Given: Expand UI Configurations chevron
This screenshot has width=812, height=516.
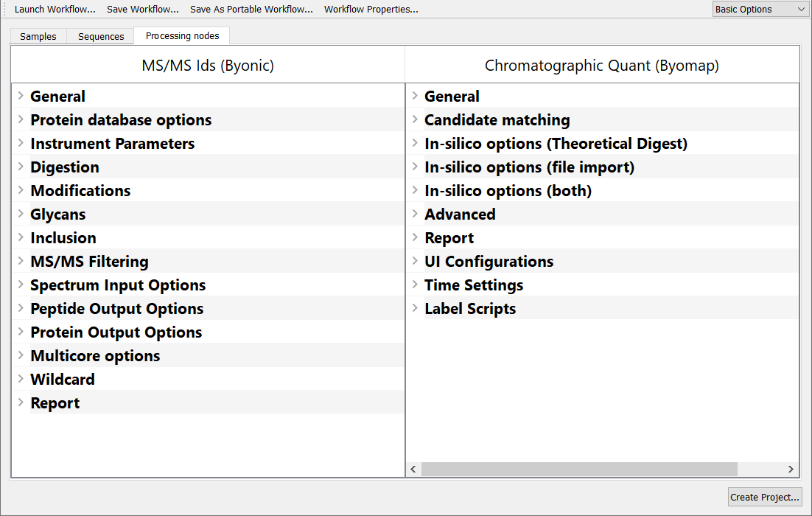Looking at the screenshot, I should 415,261.
